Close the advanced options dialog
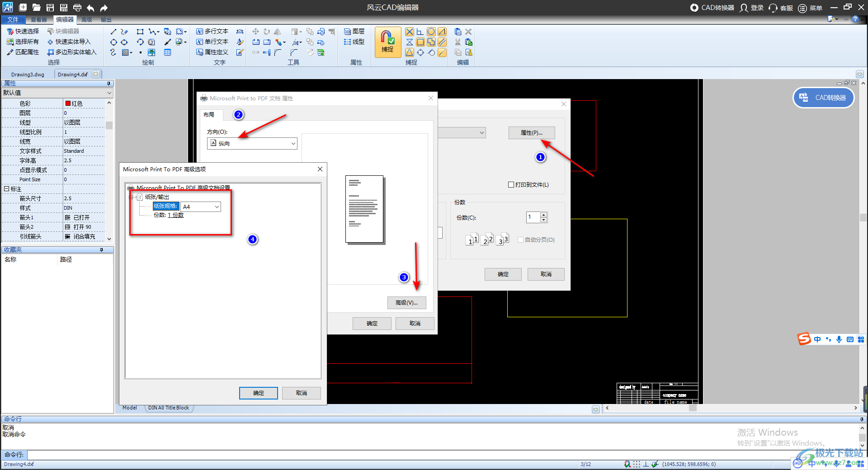Image resolution: width=868 pixels, height=470 pixels. click(320, 169)
